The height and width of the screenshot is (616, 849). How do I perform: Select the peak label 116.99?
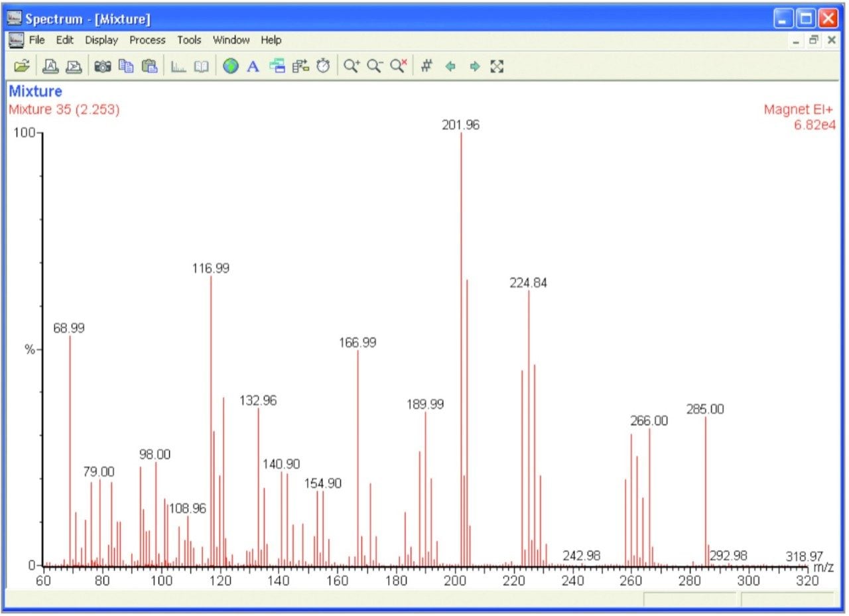point(211,269)
